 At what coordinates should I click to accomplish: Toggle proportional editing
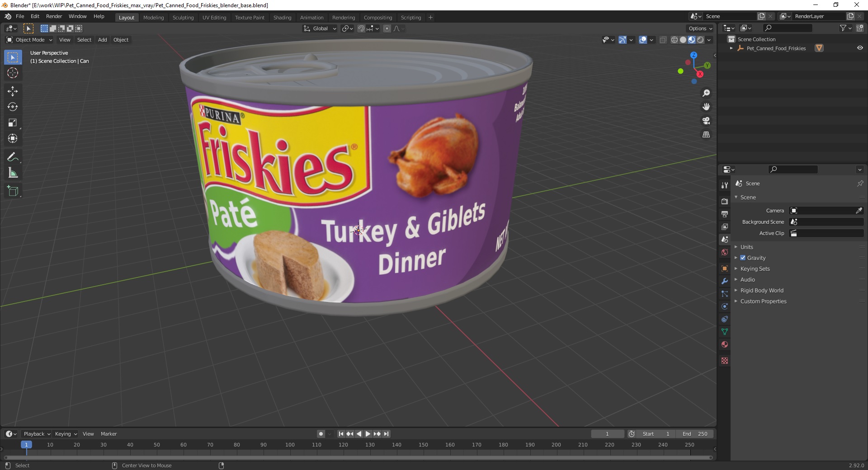pos(387,28)
